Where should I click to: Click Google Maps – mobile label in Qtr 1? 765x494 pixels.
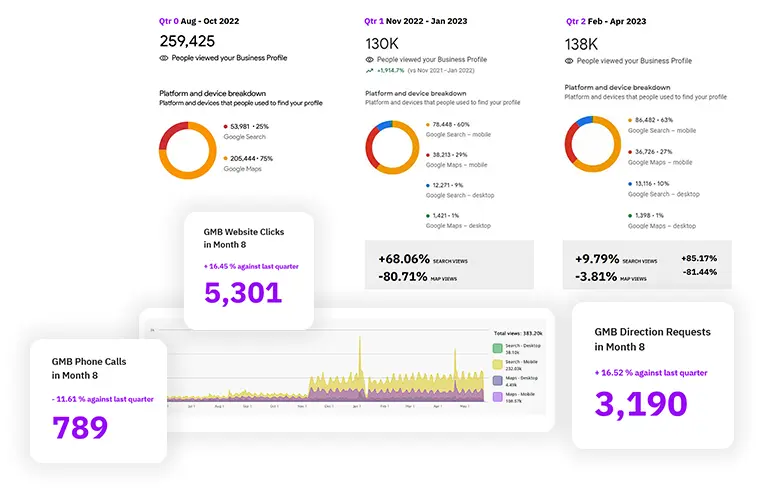456,165
